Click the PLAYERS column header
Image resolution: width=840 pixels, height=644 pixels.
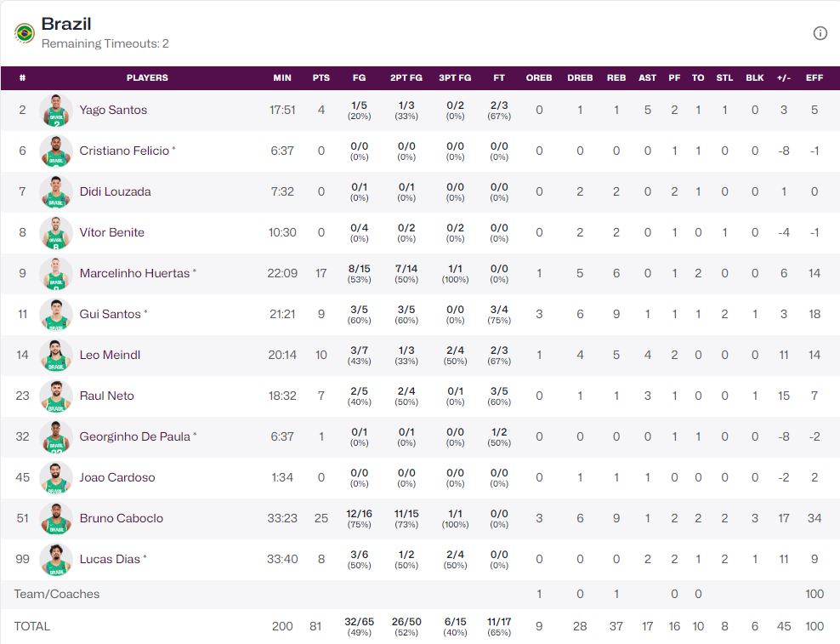[147, 77]
